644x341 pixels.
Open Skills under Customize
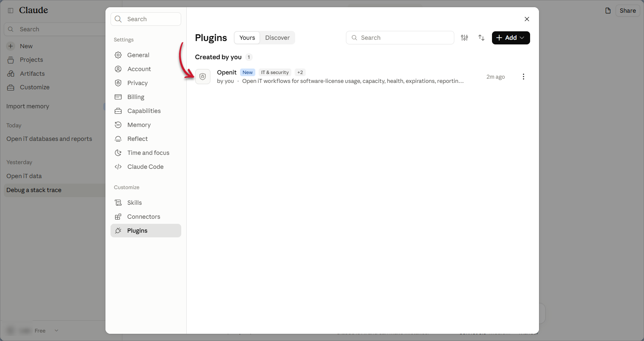[146, 203]
